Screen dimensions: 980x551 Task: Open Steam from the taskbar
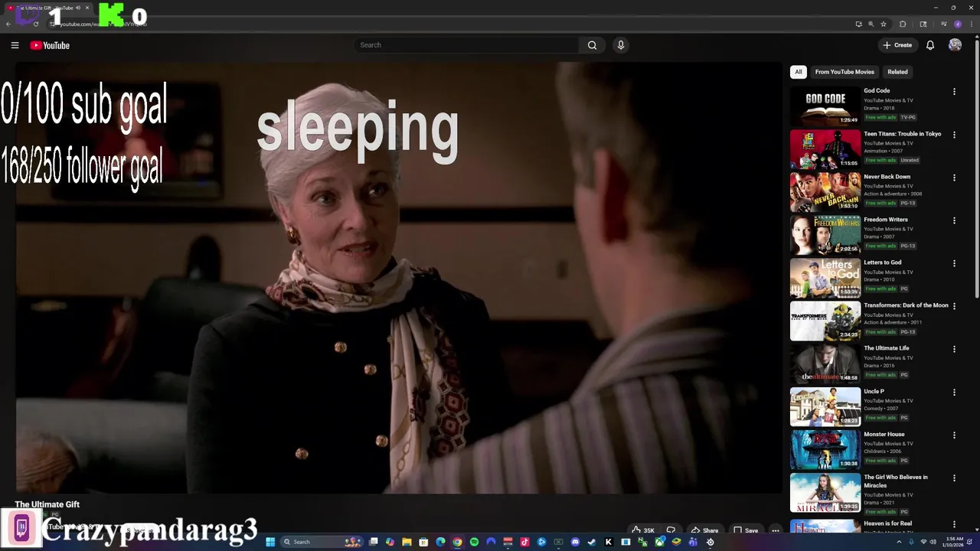[x=591, y=542]
